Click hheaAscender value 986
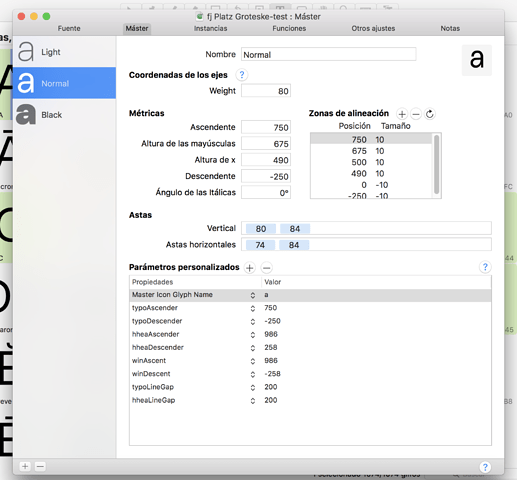Image resolution: width=517 pixels, height=480 pixels. pyautogui.click(x=271, y=334)
